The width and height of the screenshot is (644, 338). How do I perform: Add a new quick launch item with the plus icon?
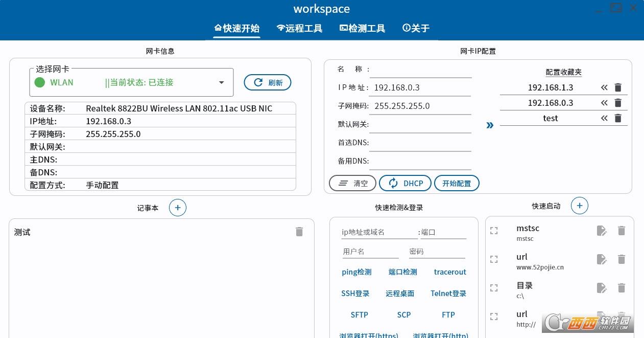pyautogui.click(x=579, y=206)
